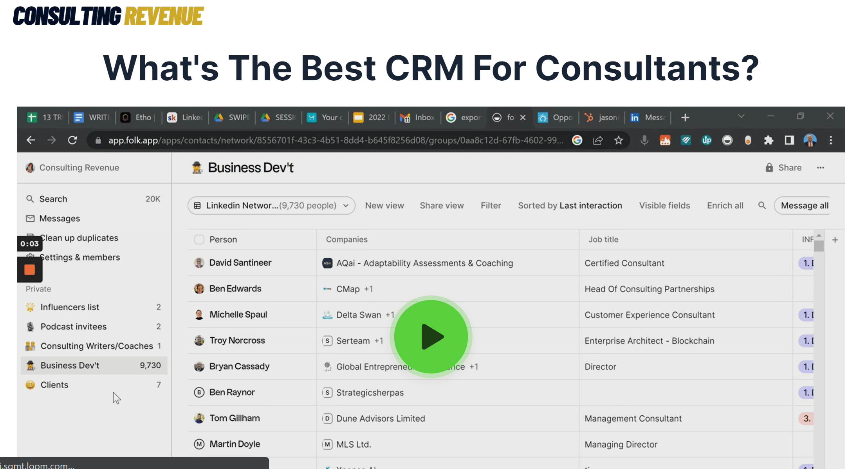The width and height of the screenshot is (868, 469).
Task: Click the search magnifier in view toolbar
Action: click(x=762, y=205)
